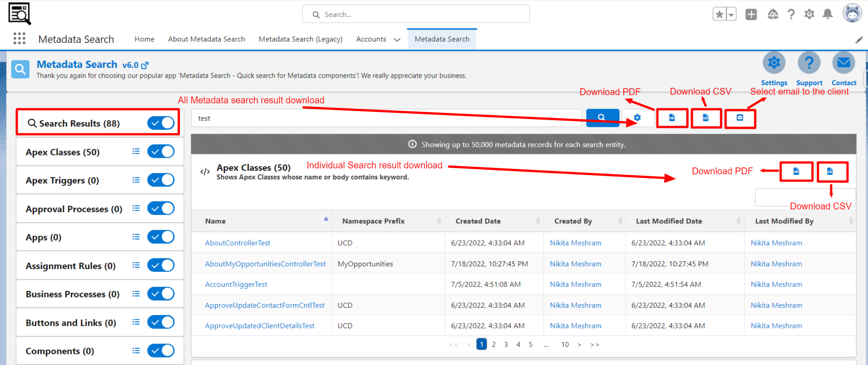Go to results page 10
The image size is (868, 365).
coord(565,345)
